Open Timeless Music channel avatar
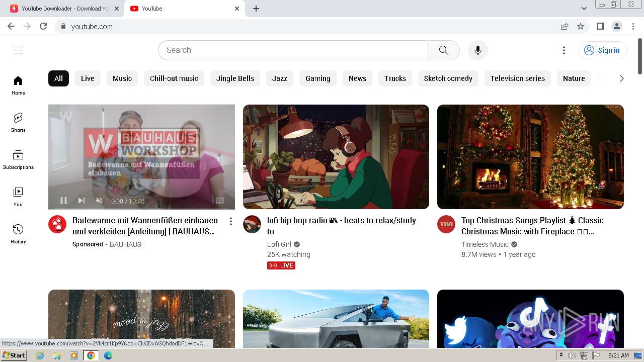 [446, 224]
